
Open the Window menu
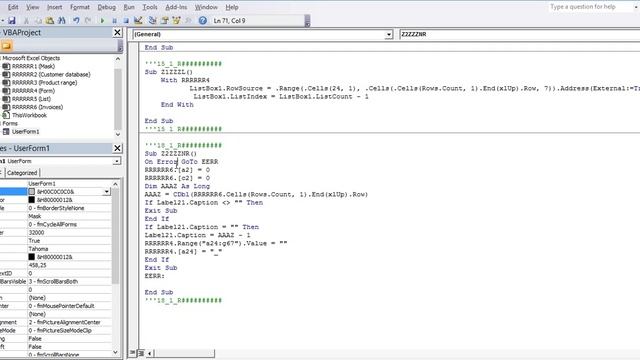tap(206, 7)
